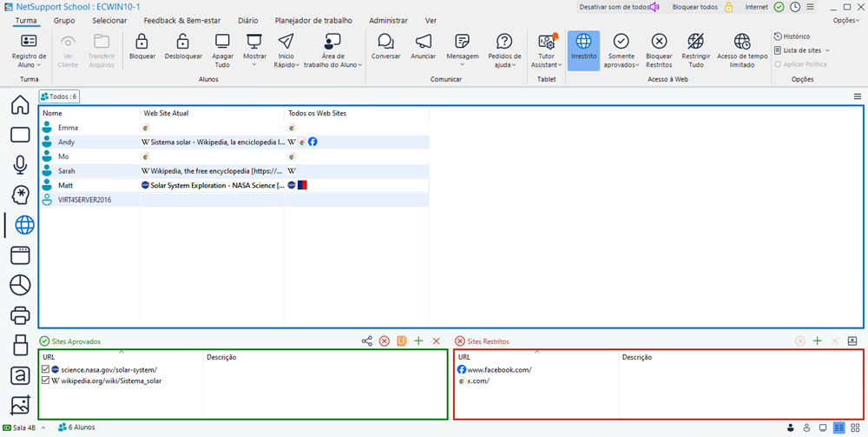
Task: Activate Restringir Tudo web restriction
Action: [x=695, y=50]
